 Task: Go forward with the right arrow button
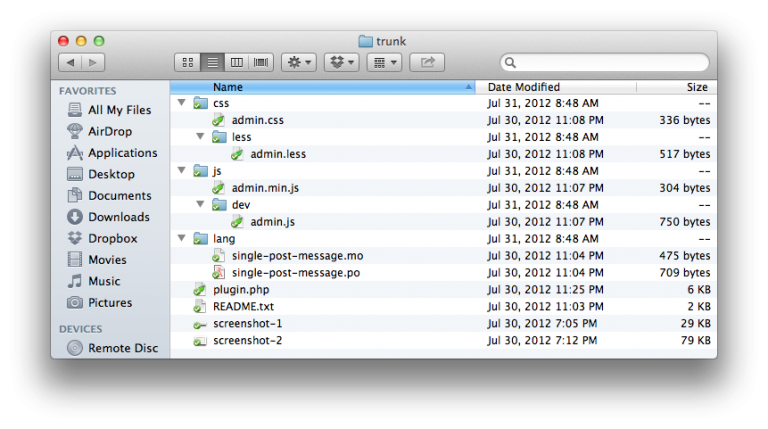click(93, 62)
